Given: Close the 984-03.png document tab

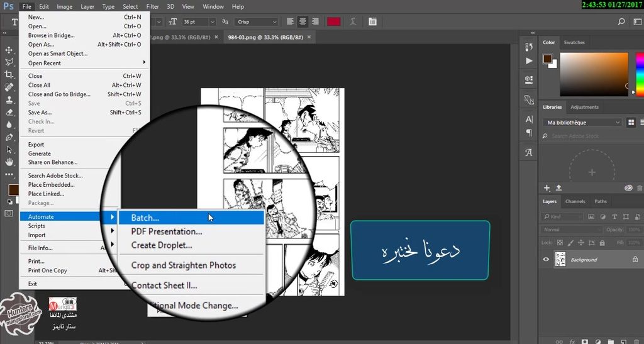Looking at the screenshot, I should pyautogui.click(x=309, y=37).
